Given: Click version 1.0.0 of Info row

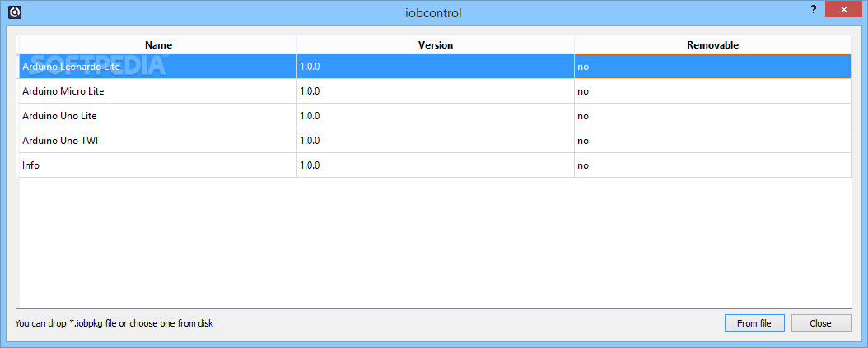Looking at the screenshot, I should coord(436,165).
